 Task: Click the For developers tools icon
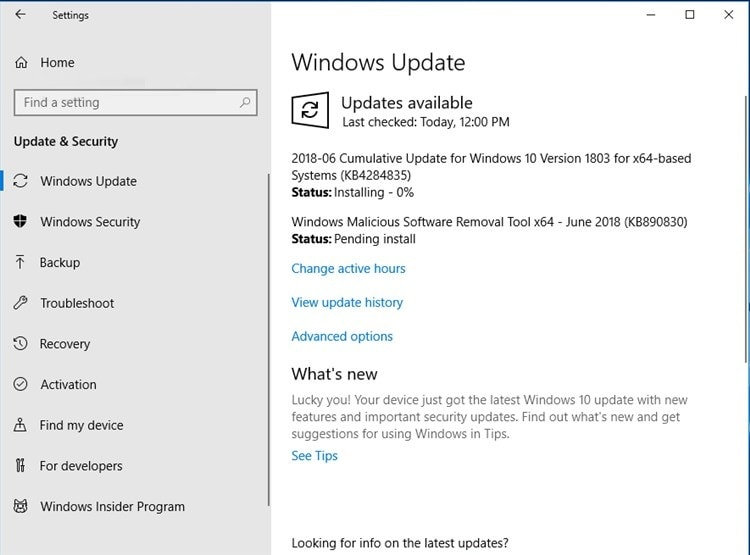pyautogui.click(x=20, y=465)
